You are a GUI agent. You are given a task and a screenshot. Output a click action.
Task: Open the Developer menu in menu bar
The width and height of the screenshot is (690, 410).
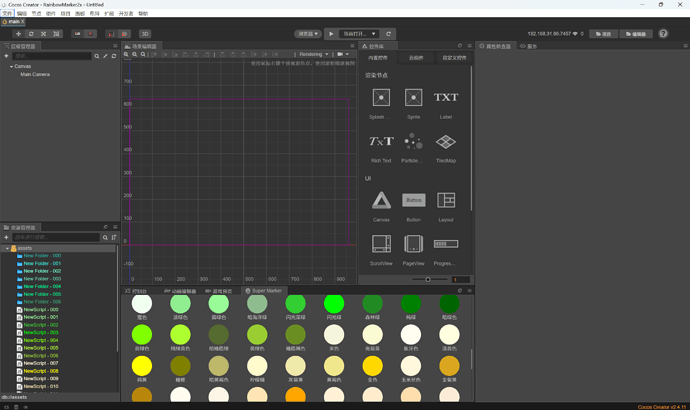coord(126,13)
